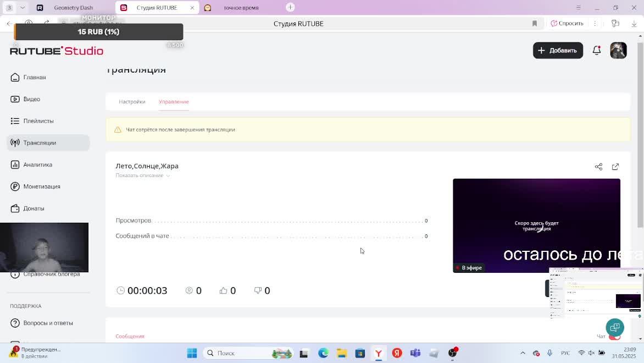
Task: Open the Донаты wallet icon
Action: coord(15,208)
